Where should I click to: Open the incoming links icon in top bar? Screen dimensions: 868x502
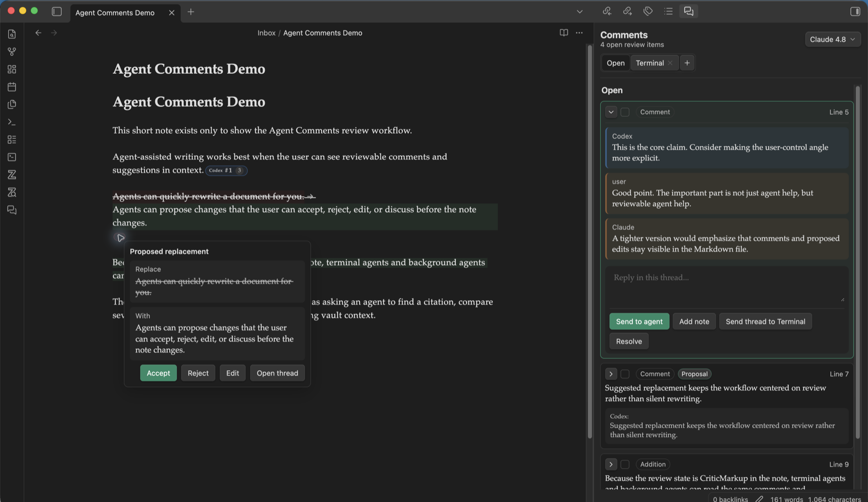click(607, 11)
